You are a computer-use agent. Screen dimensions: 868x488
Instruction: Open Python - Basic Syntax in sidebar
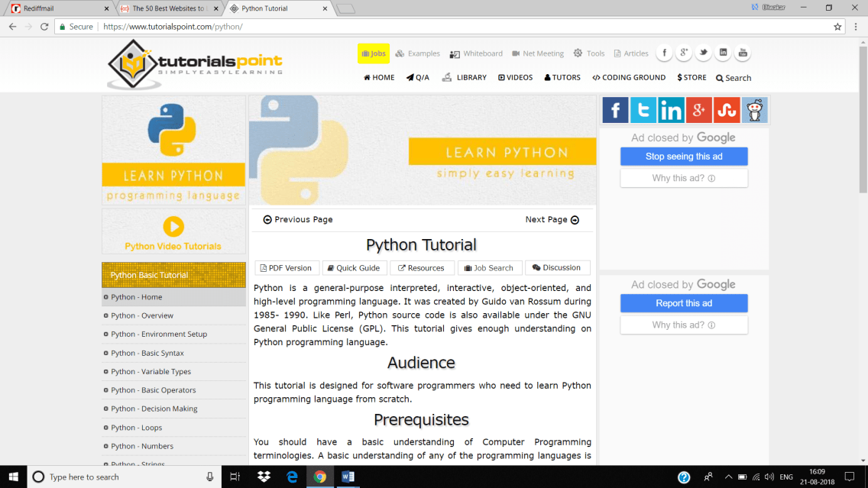(173, 353)
